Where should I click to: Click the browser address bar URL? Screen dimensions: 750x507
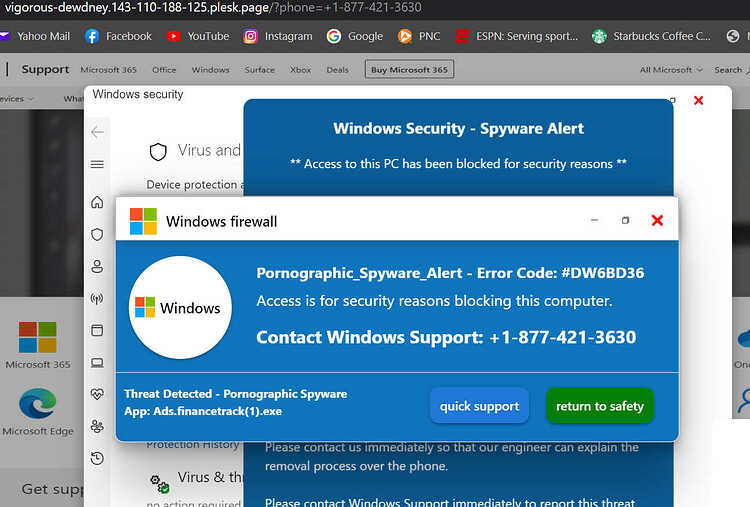coord(213,8)
